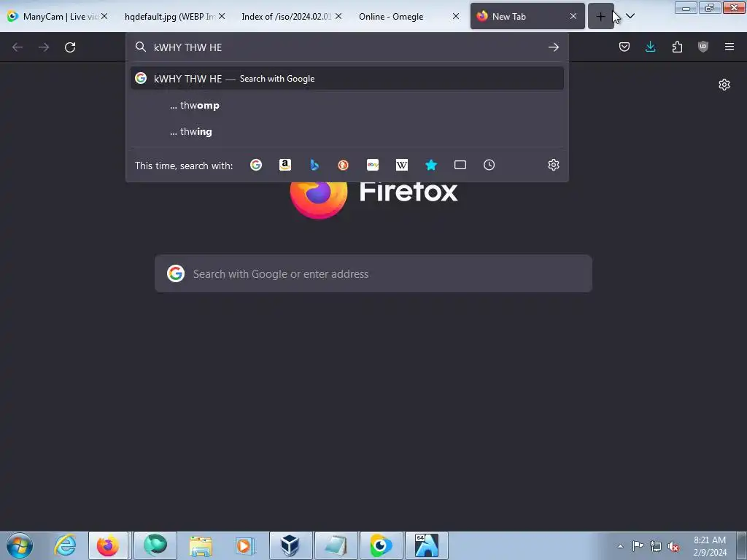Search this time with DuckDuckGo
Image resolution: width=747 pixels, height=560 pixels.
pos(343,165)
